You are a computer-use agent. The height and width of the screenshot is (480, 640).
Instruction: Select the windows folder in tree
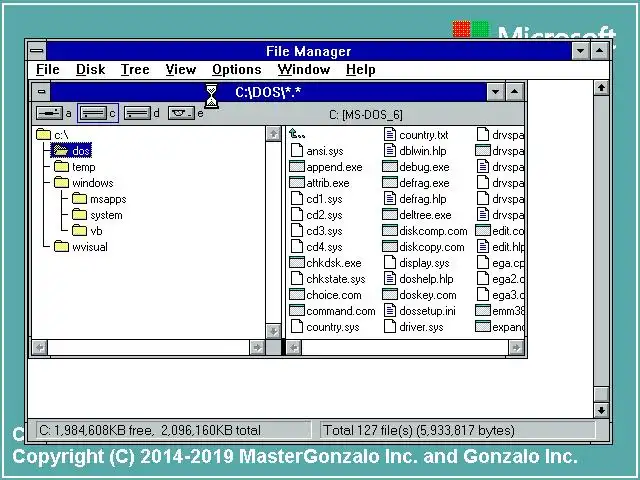coord(84,182)
